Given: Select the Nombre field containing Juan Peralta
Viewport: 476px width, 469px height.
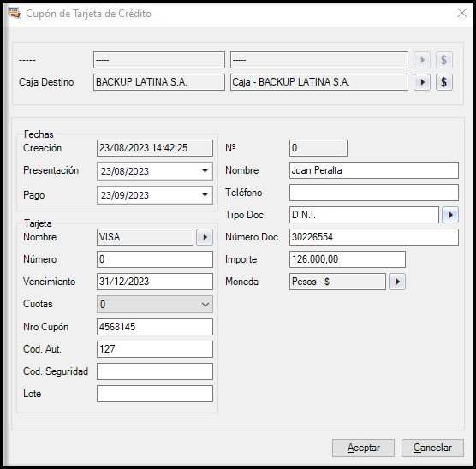Looking at the screenshot, I should click(x=374, y=170).
